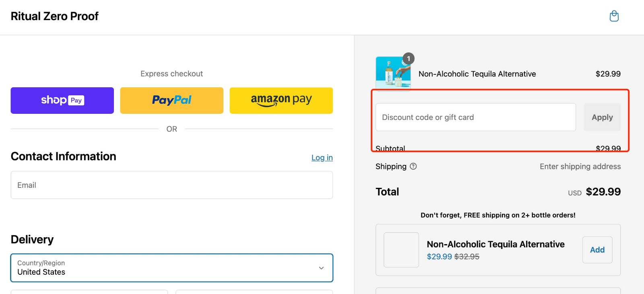Viewport: 644px width, 294px height.
Task: Jump to the Delivery section heading
Action: point(32,239)
